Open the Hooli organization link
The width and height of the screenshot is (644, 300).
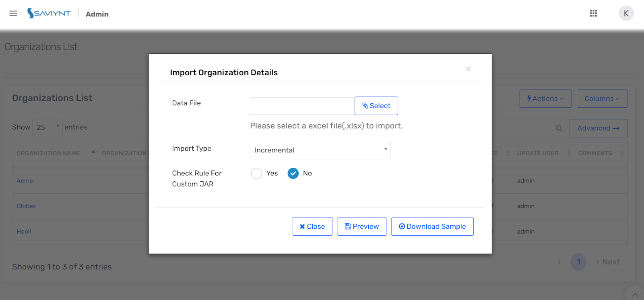[x=24, y=232]
